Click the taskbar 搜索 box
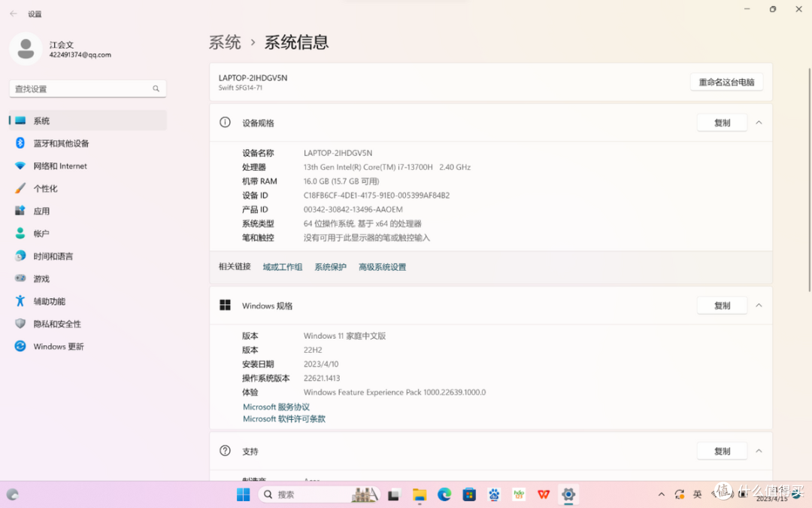Screen dimensions: 812x508 tap(320, 494)
